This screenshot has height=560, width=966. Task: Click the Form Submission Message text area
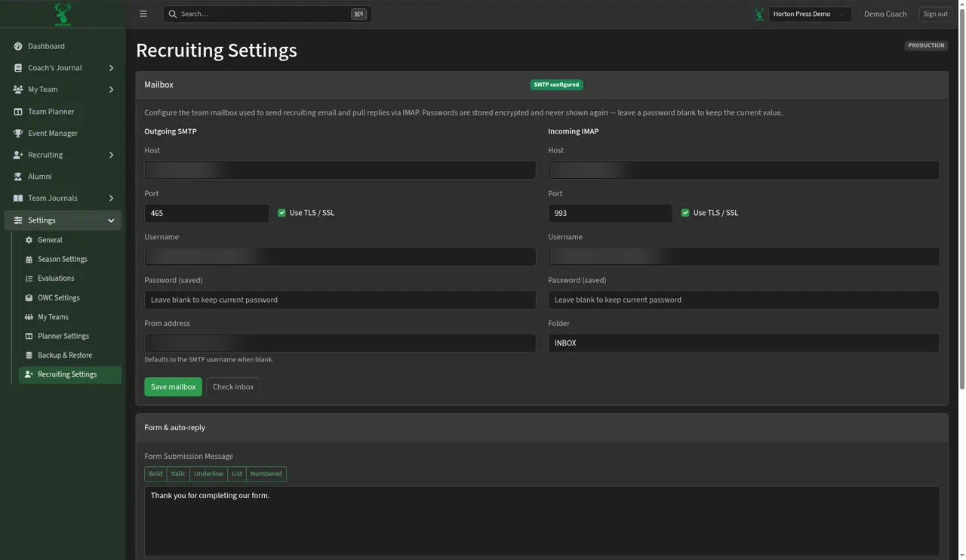pos(542,522)
